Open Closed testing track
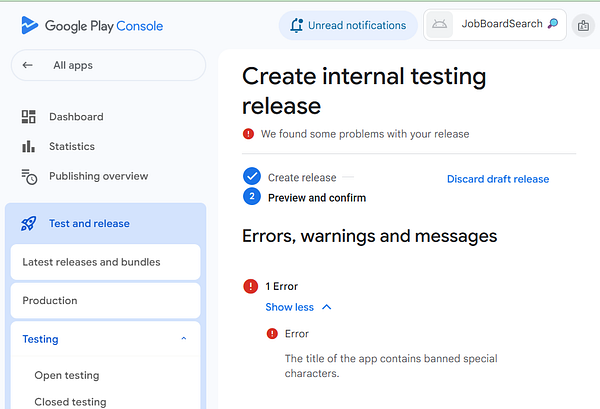600x409 pixels. [x=70, y=402]
